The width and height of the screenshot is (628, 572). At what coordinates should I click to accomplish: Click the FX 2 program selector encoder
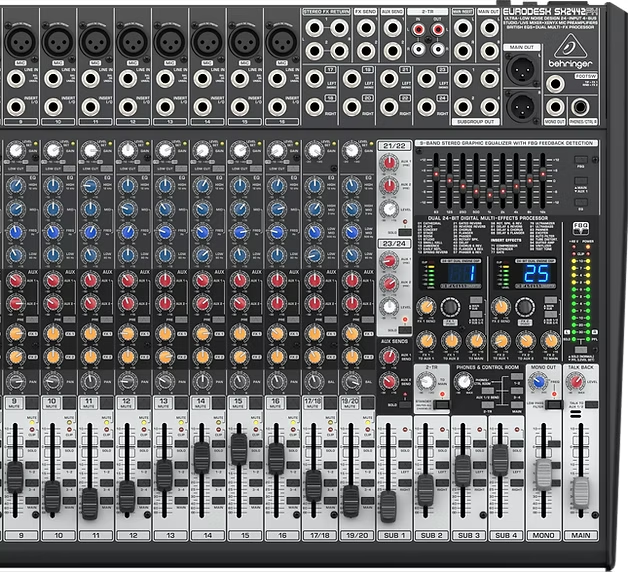pos(525,308)
